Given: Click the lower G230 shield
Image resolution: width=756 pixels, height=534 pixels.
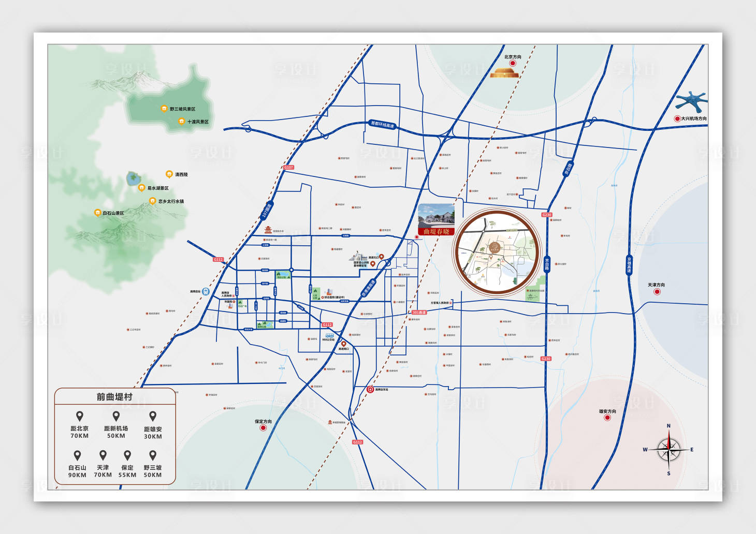Looking at the screenshot, I should [546, 359].
